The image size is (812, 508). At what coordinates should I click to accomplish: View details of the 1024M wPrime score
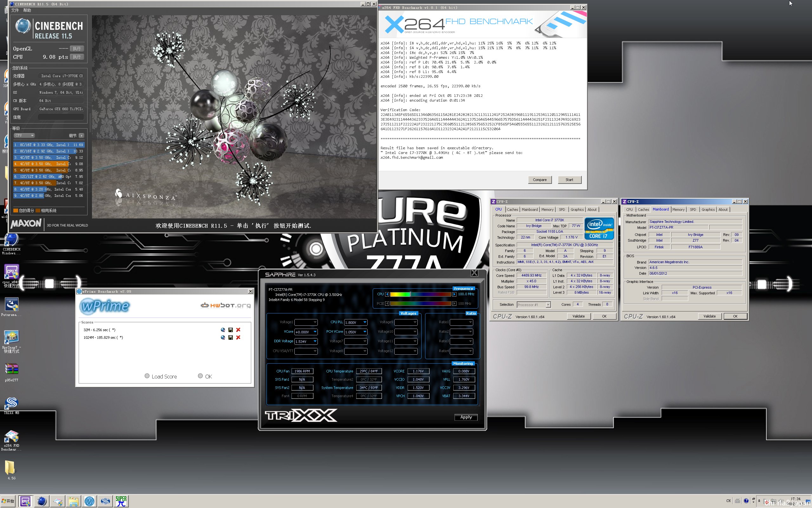click(x=223, y=337)
